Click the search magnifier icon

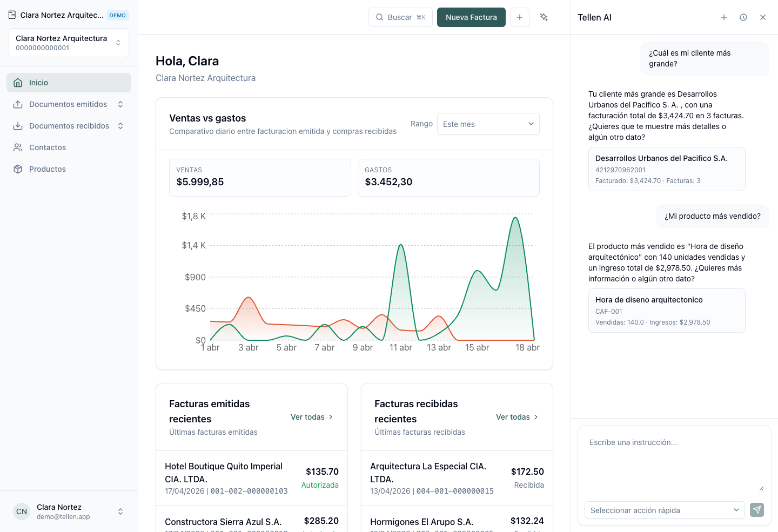pos(380,17)
